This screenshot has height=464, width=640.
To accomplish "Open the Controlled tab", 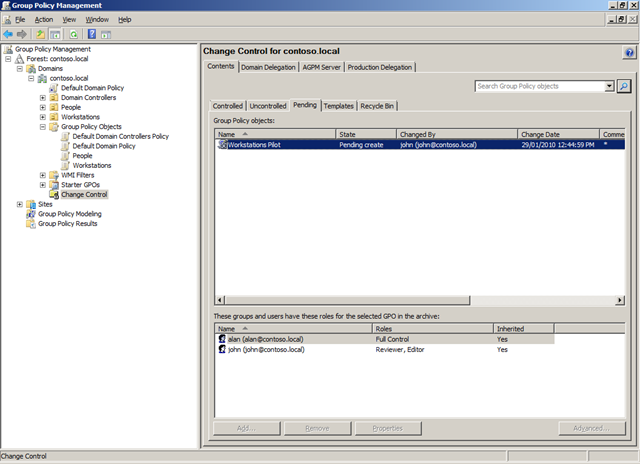I will (x=228, y=105).
